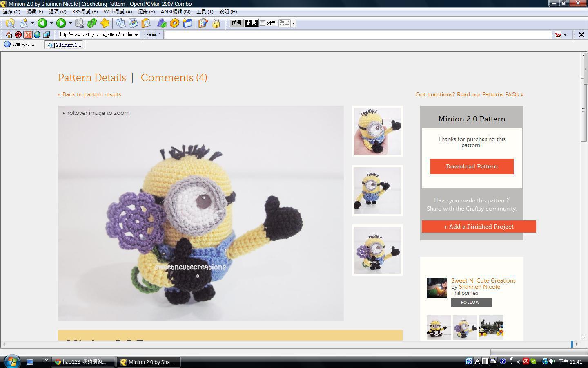The width and height of the screenshot is (588, 368).
Task: Click the search text input field
Action: (x=358, y=35)
